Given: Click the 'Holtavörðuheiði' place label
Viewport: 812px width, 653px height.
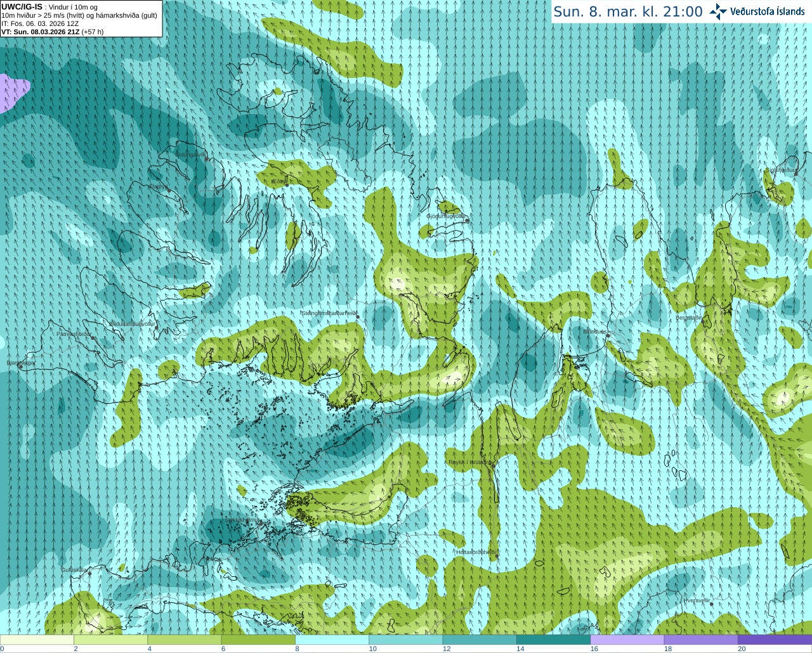Looking at the screenshot, I should pos(476,552).
